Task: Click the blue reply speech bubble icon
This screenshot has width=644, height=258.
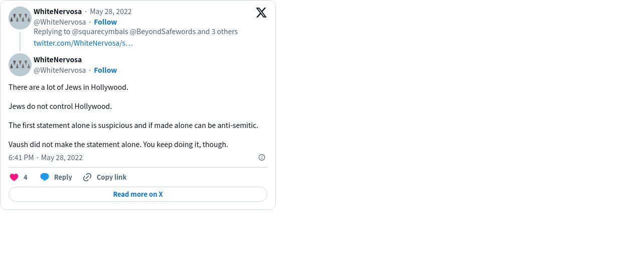Action: pyautogui.click(x=45, y=177)
